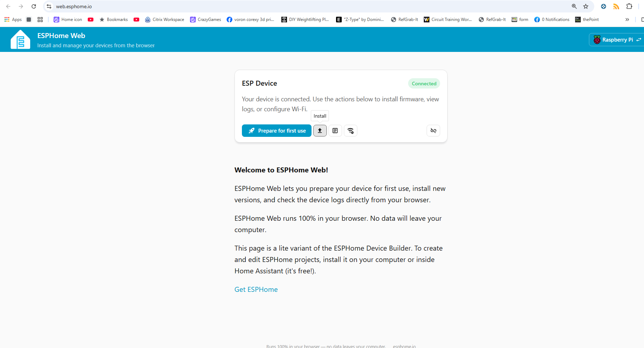Open the extensions puzzle icon

click(629, 6)
